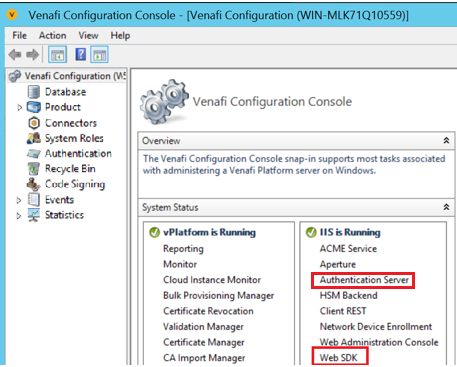457x367 pixels.
Task: Click the Network Device Enrollment entry
Action: click(376, 327)
